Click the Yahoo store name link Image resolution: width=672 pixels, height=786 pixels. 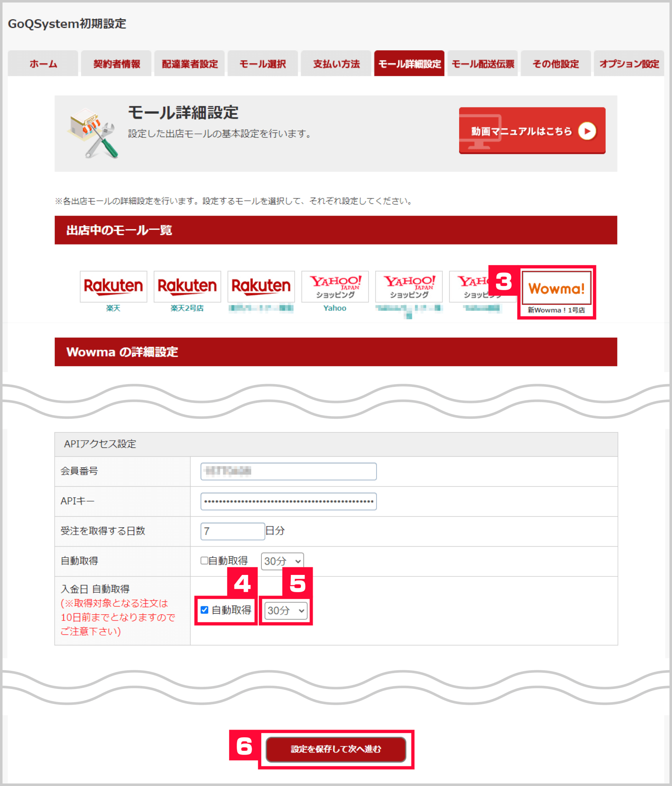tap(335, 308)
